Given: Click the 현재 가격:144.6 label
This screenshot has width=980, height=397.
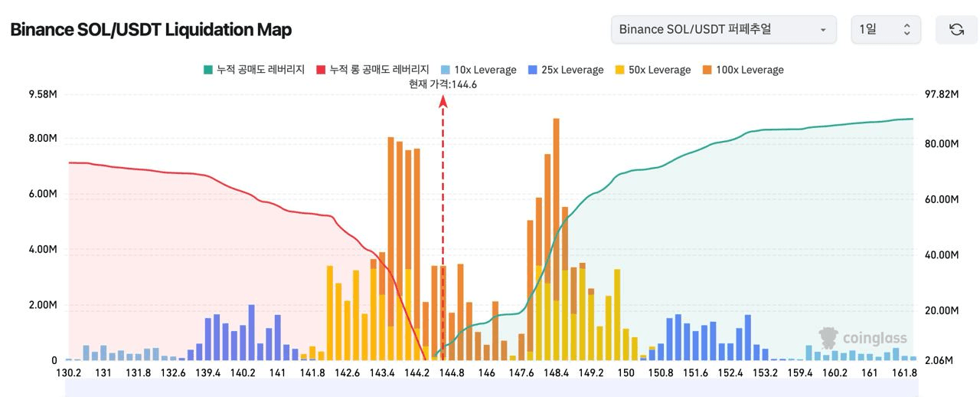Looking at the screenshot, I should [x=443, y=84].
